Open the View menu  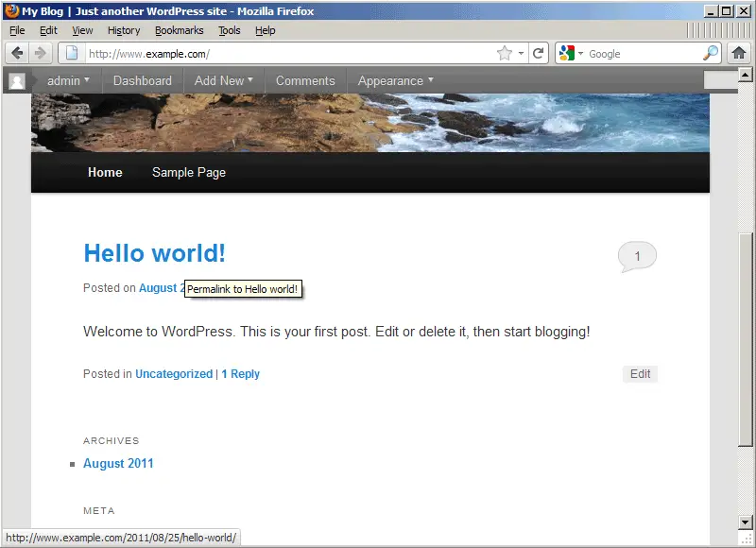82,30
